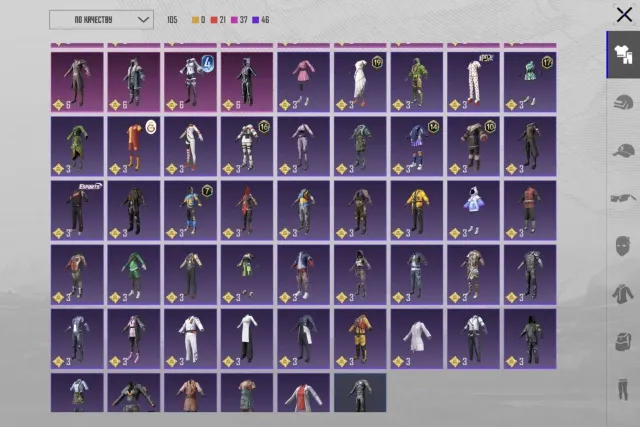Select the white karate suit outfit
Viewport: 640px width, 427px height.
pos(191,339)
